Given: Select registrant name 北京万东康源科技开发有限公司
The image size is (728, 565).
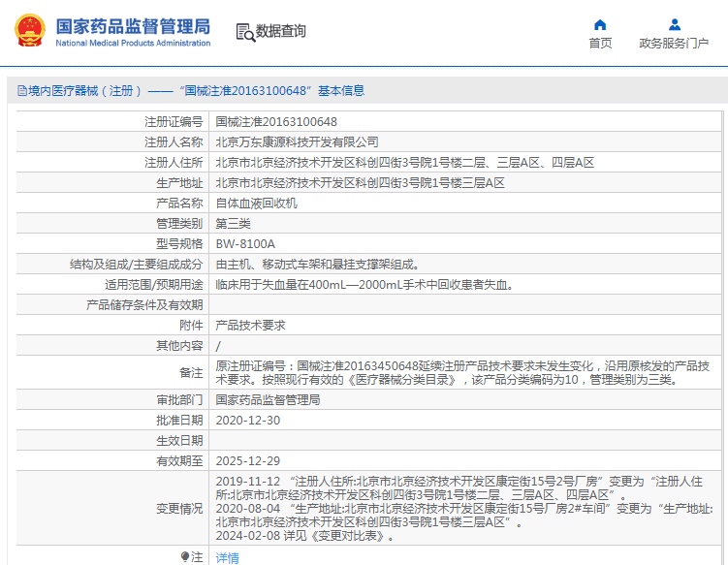Looking at the screenshot, I should click(x=298, y=142).
